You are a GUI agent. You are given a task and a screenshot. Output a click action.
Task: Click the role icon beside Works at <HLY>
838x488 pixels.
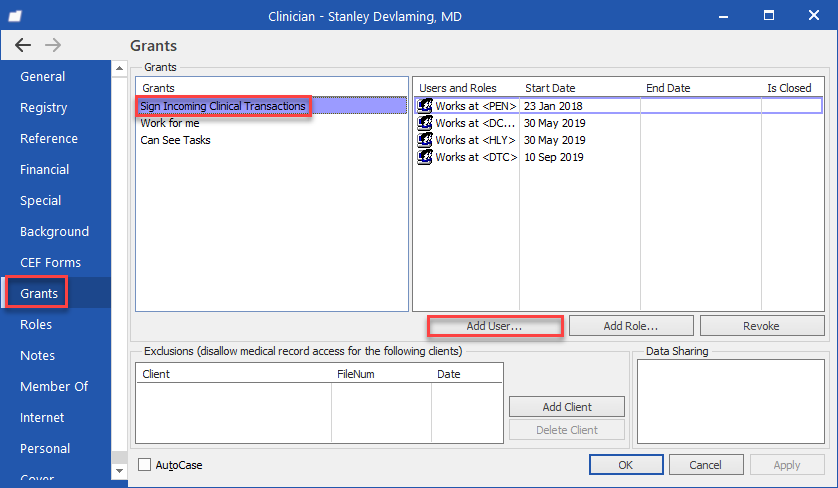[425, 140]
